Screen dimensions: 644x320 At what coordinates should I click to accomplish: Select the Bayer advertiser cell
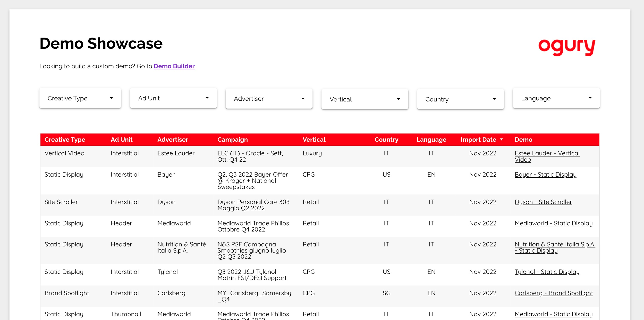tap(166, 175)
